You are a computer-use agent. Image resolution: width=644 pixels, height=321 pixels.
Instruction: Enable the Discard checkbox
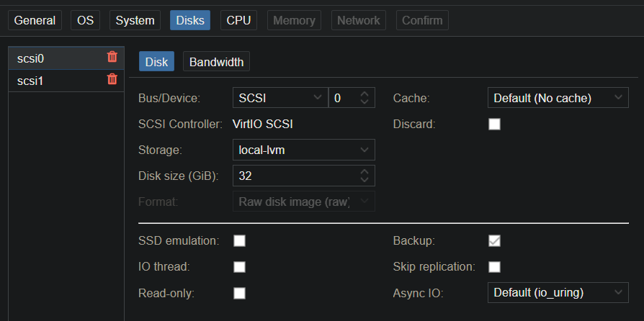point(494,124)
